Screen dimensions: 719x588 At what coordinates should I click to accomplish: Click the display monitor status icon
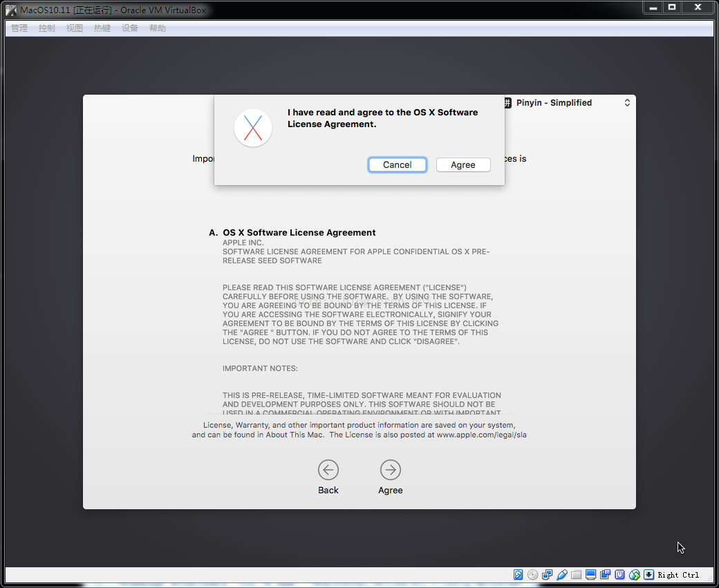coord(590,575)
